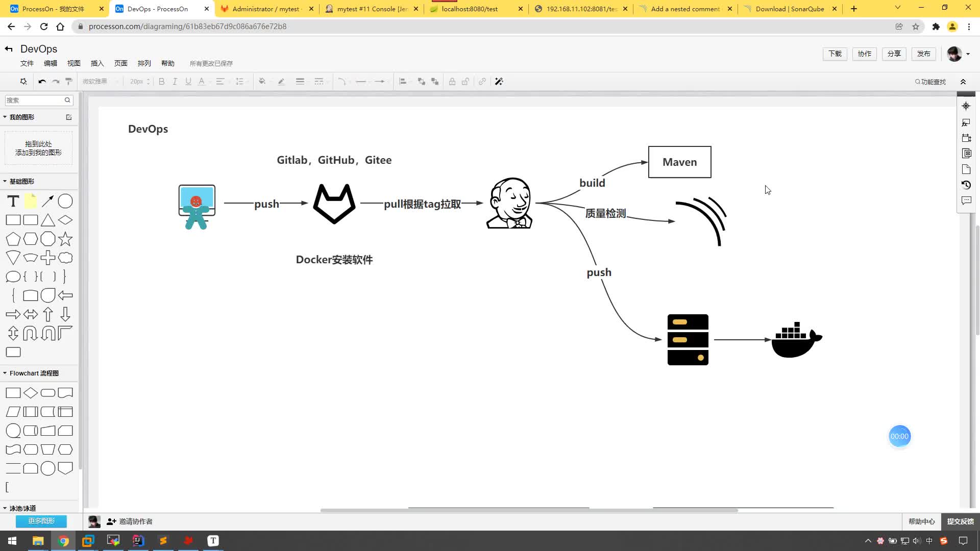The width and height of the screenshot is (980, 551).
Task: Open the font color picker
Action: [x=202, y=82]
